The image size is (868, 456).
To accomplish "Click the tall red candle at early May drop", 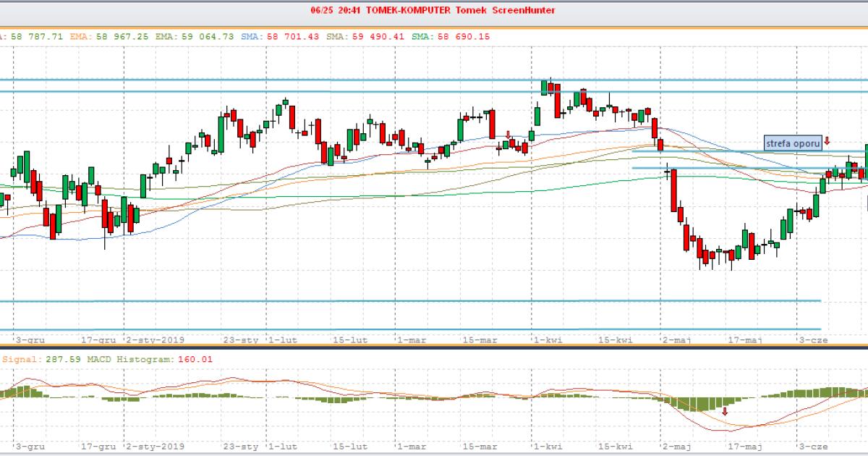I will click(x=674, y=190).
